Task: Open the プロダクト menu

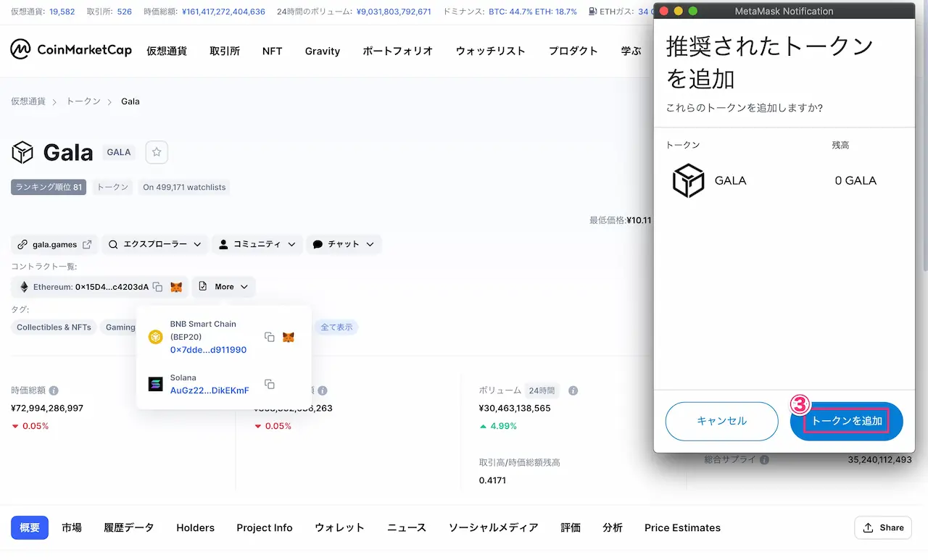Action: [573, 51]
